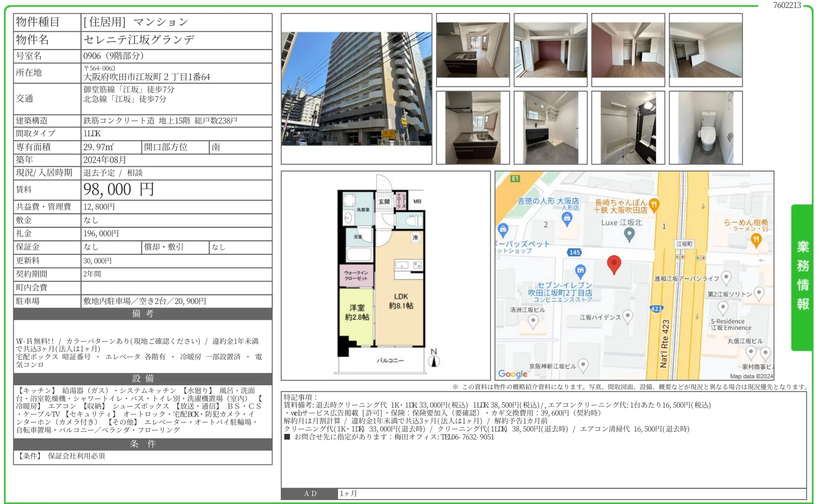819x504 pixels.
Task: Open the toilet room photo
Action: [x=705, y=127]
